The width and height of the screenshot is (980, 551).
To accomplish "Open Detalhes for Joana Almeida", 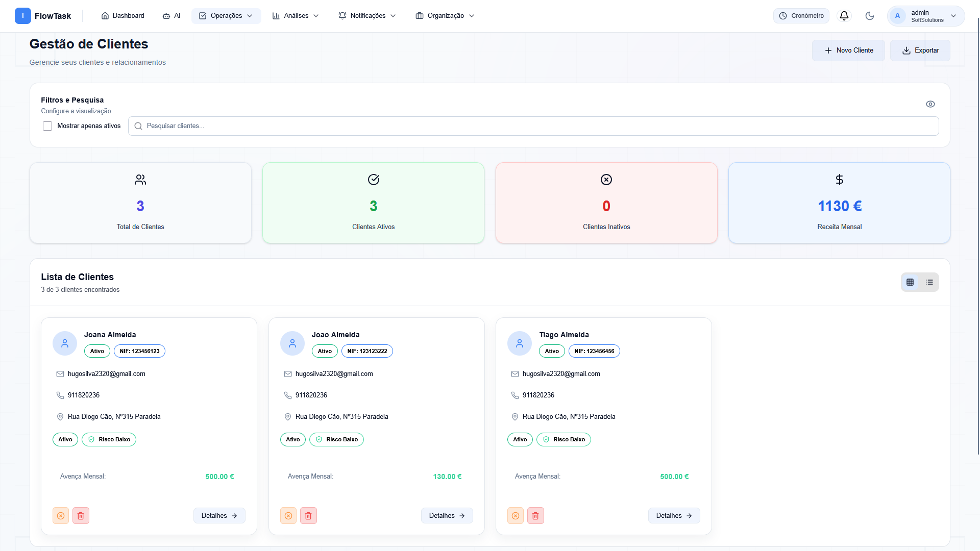I will (219, 516).
